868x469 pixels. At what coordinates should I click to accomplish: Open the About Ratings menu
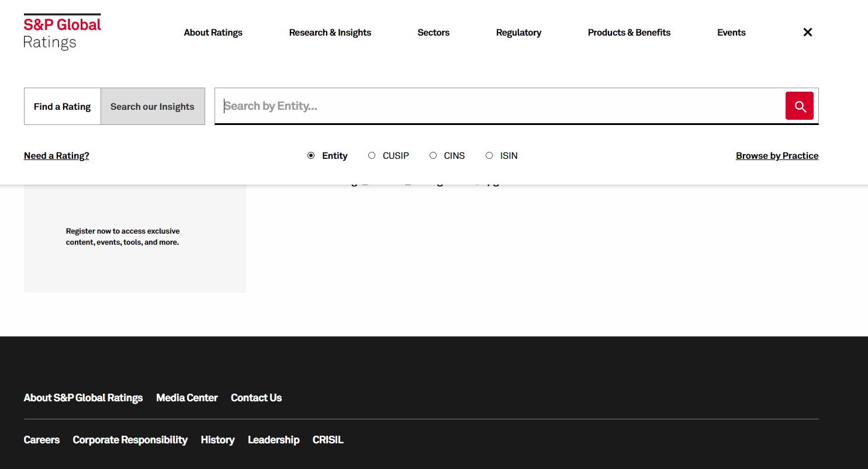tap(213, 33)
